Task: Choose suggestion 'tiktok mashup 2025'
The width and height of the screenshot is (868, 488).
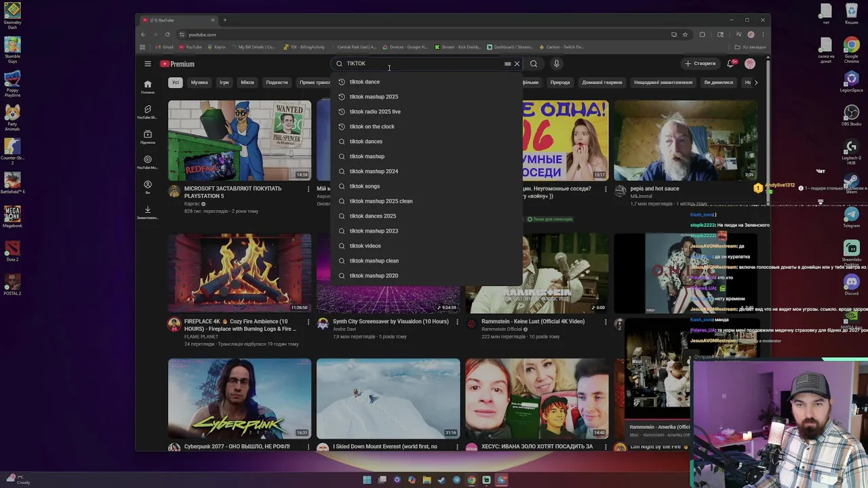Action: (x=427, y=96)
